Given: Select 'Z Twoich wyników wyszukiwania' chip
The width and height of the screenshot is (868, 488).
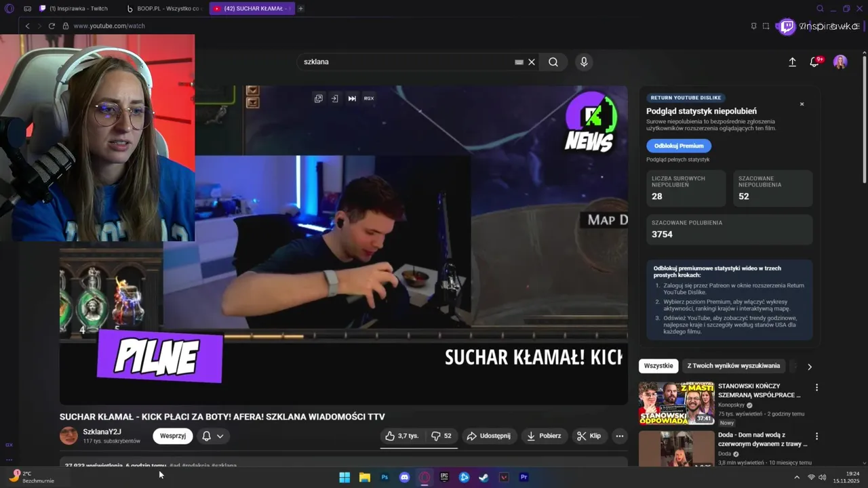Looking at the screenshot, I should click(734, 366).
